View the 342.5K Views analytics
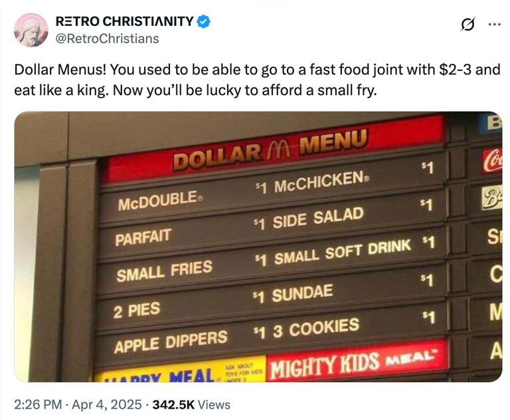510x420 pixels. (191, 404)
